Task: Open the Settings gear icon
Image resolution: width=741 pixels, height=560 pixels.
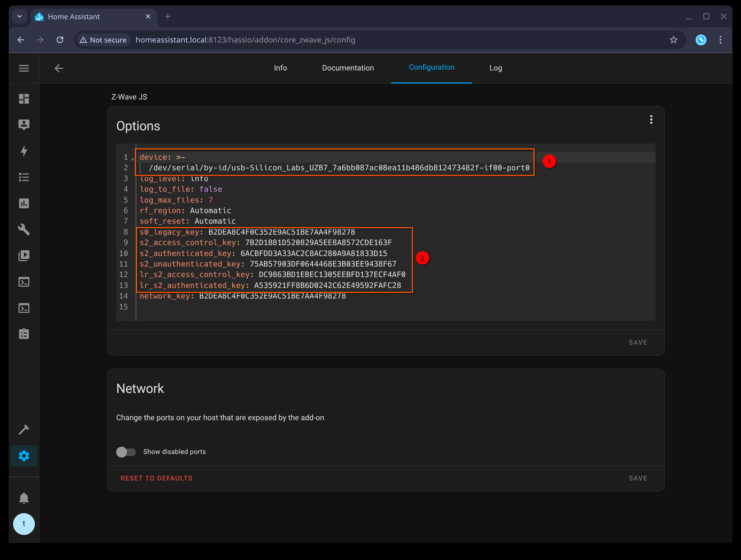Action: click(x=24, y=456)
